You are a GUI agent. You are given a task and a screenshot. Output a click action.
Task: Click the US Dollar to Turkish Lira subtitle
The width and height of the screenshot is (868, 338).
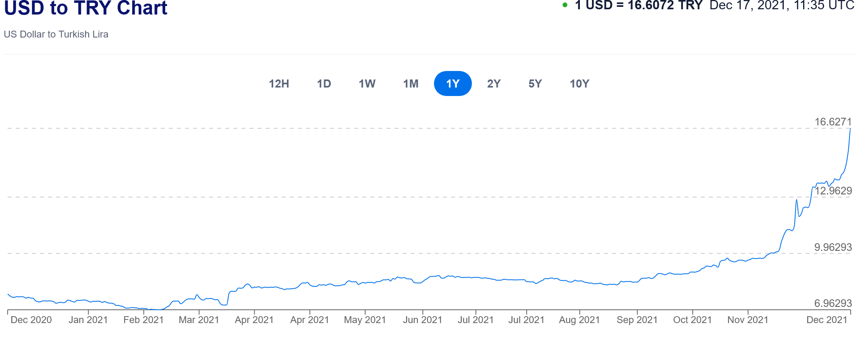[56, 34]
